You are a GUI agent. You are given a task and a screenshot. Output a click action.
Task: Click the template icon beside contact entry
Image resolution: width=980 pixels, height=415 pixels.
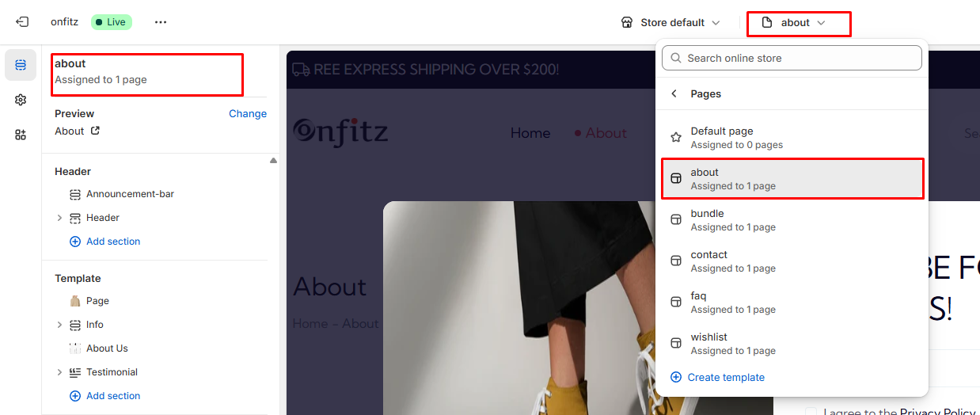coord(676,261)
